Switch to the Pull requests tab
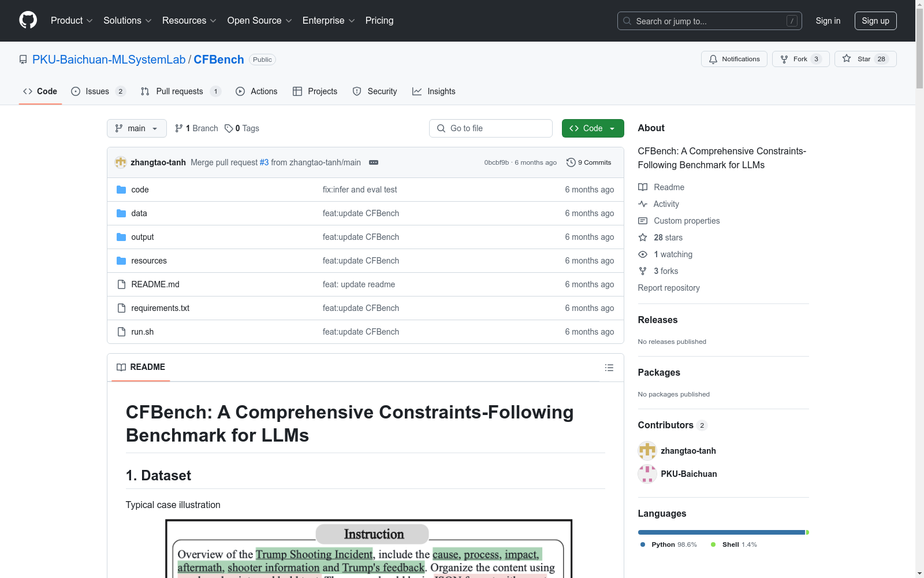The height and width of the screenshot is (578, 924). tap(181, 91)
